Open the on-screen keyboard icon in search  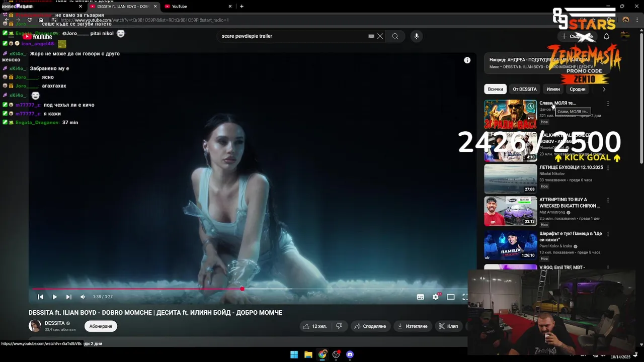[x=371, y=36]
